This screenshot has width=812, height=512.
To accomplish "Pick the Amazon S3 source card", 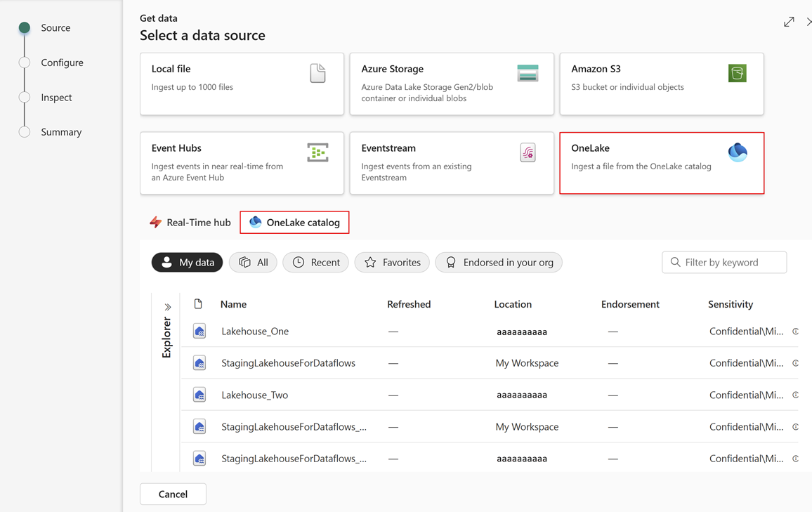I will point(661,84).
